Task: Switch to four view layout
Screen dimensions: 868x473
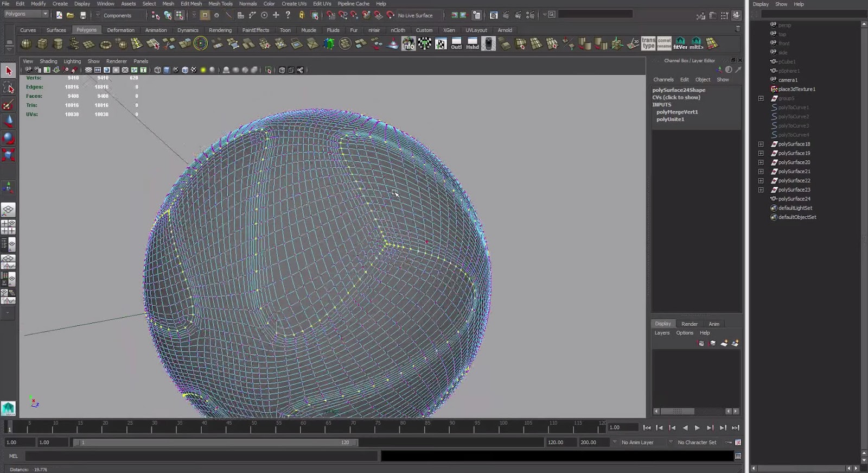Action: click(8, 227)
